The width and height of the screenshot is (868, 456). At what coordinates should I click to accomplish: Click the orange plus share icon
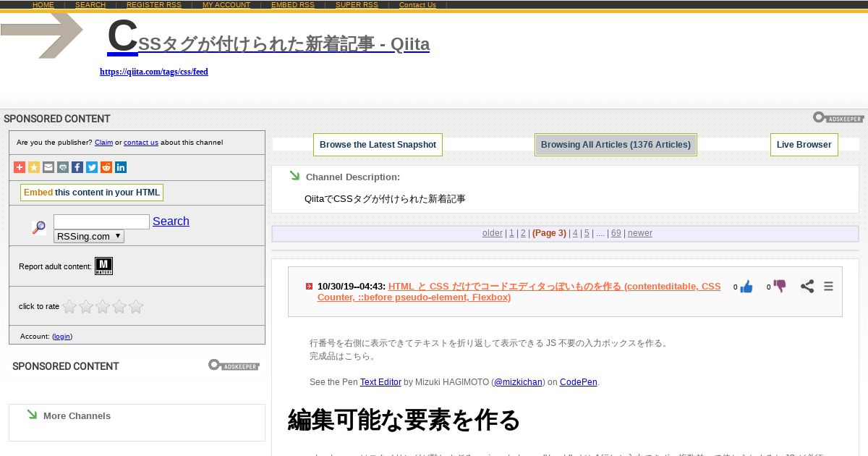click(20, 167)
